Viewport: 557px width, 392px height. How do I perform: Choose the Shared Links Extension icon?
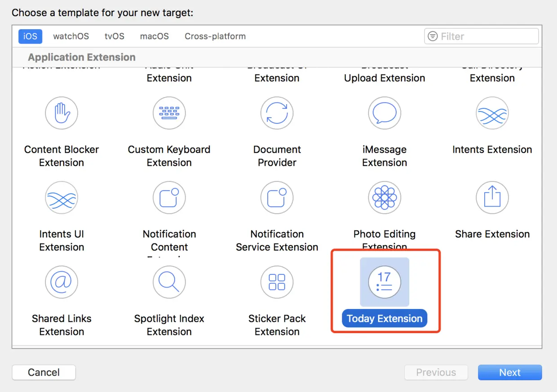[x=62, y=282]
